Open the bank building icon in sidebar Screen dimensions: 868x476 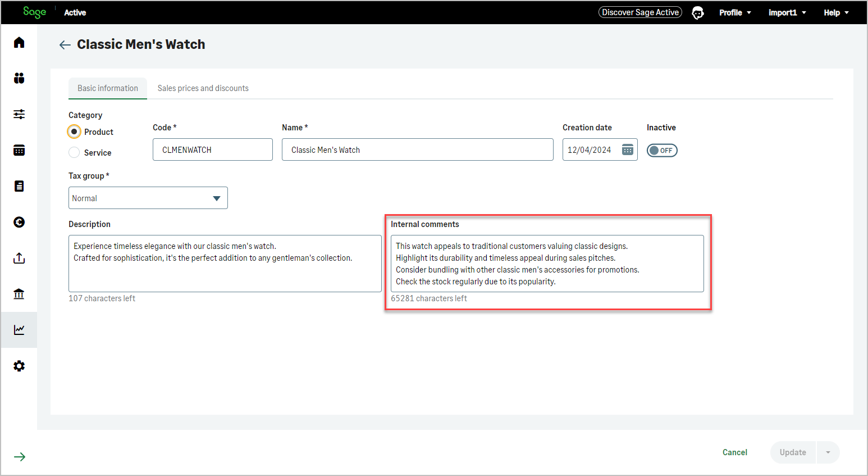tap(19, 294)
